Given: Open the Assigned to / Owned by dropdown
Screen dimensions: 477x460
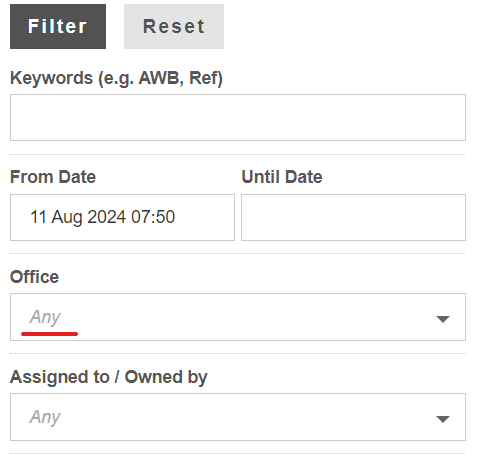Looking at the screenshot, I should tap(238, 417).
